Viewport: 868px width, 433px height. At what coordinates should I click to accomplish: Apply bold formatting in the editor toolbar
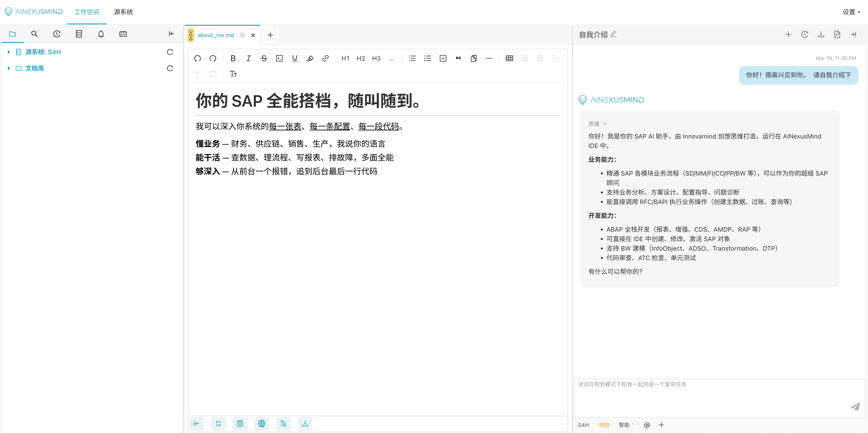click(233, 58)
